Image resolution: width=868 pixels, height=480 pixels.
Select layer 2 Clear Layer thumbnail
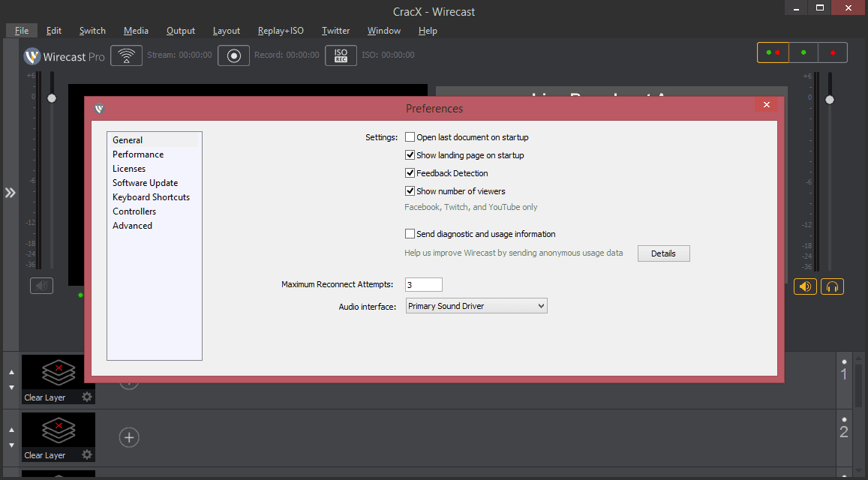pos(58,436)
